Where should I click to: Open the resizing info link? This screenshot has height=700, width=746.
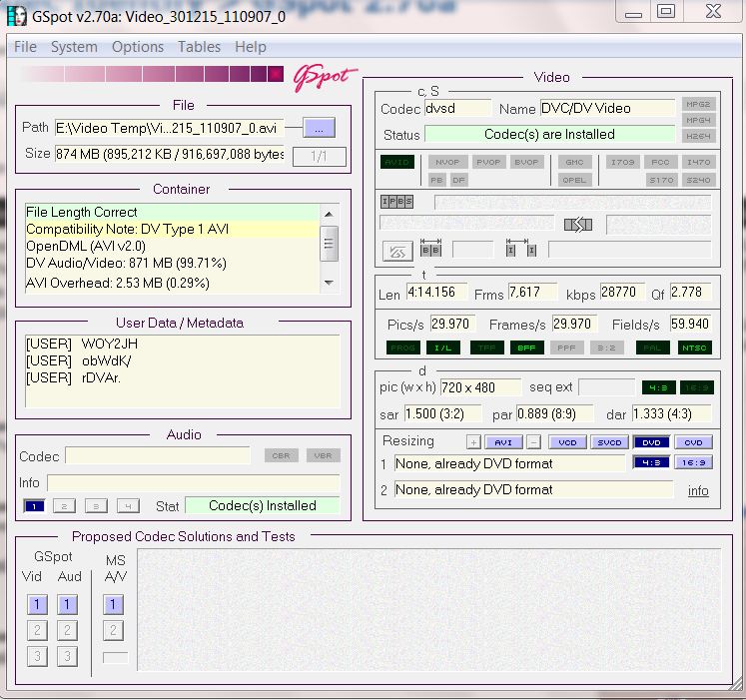698,490
